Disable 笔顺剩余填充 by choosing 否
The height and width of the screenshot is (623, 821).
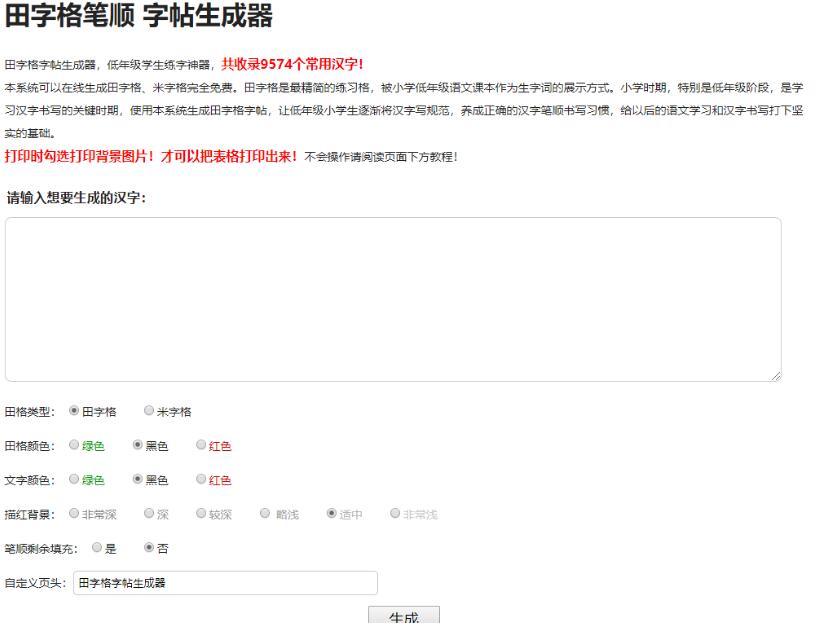point(149,548)
